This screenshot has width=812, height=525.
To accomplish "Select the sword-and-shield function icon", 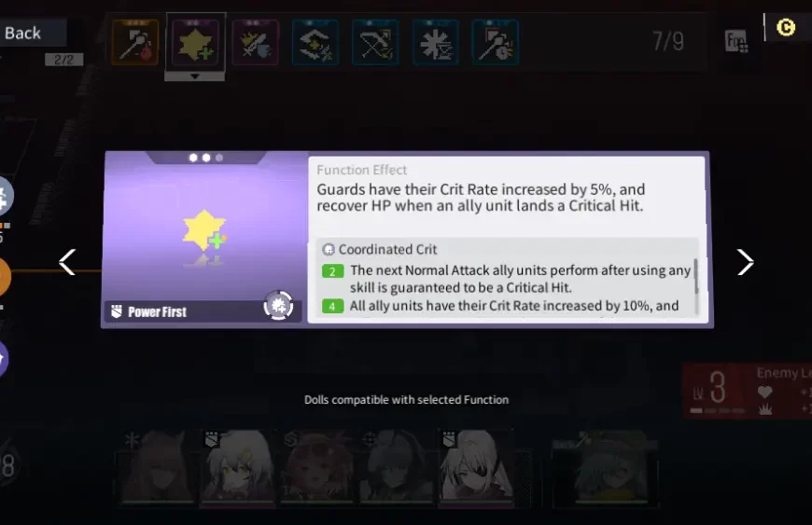I will 256,42.
